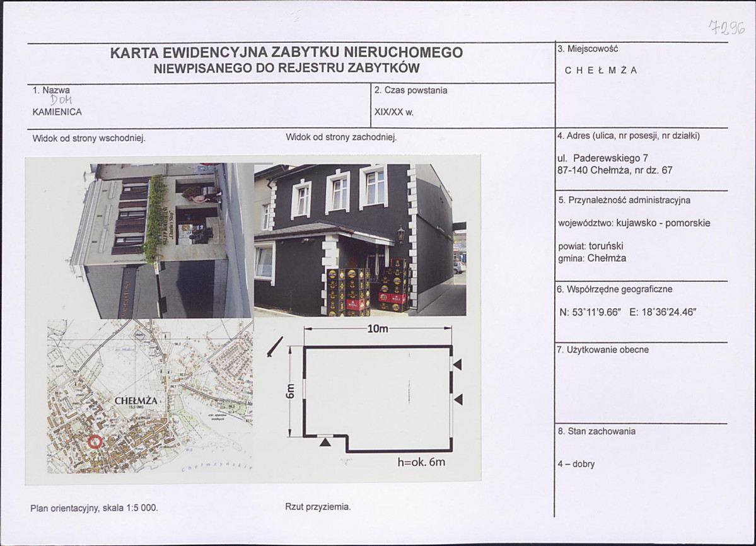Click "5. Przynależność administracyjna" label
756x546 pixels.
point(624,200)
